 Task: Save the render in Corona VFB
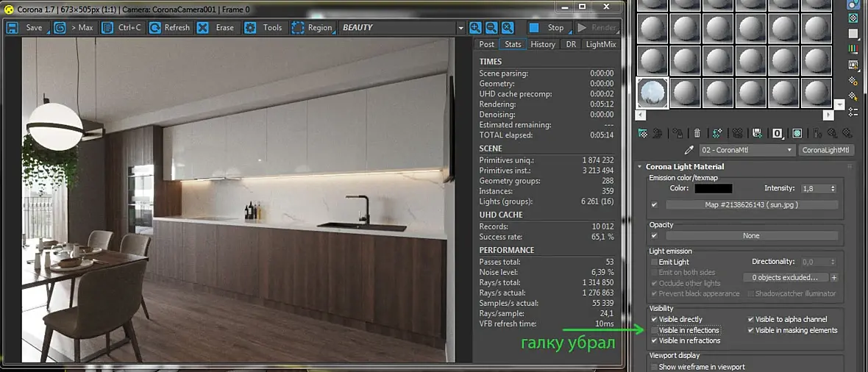(27, 28)
